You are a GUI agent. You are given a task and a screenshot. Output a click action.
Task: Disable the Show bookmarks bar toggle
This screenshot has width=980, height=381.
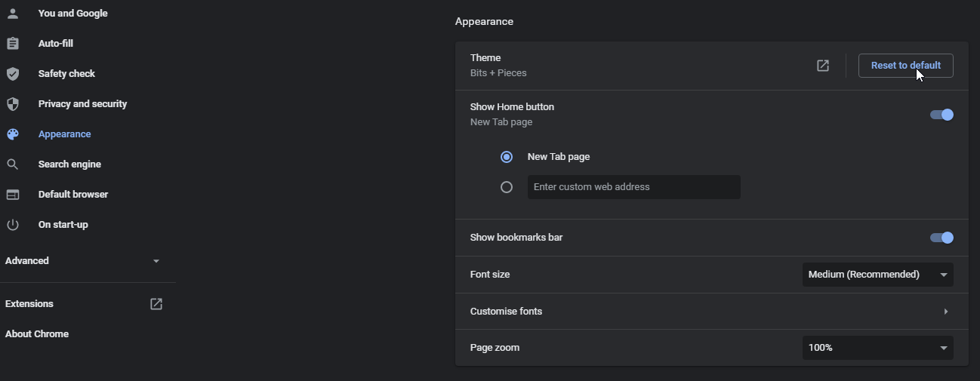(941, 238)
